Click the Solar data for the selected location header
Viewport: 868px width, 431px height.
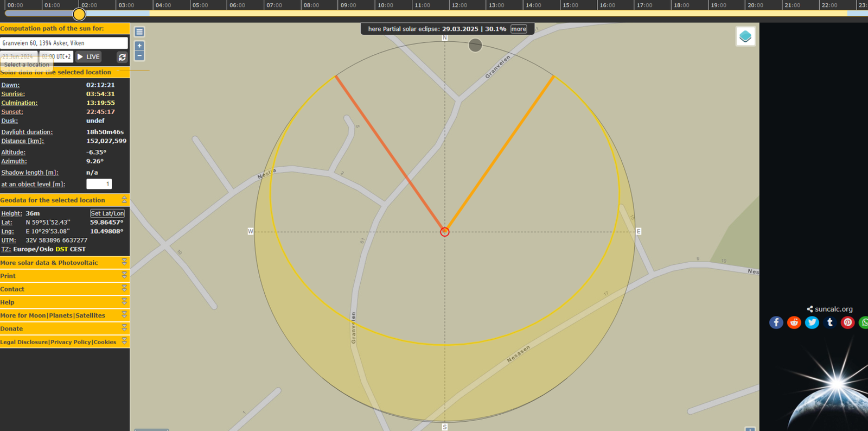tap(65, 72)
